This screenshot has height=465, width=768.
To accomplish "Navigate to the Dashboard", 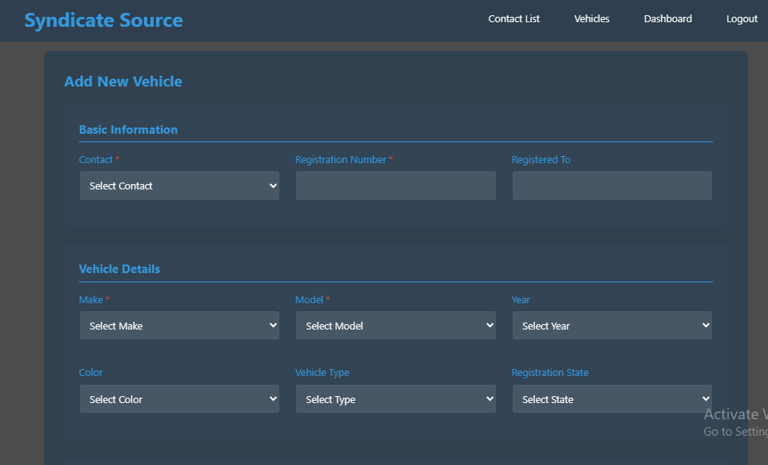I will coord(667,19).
